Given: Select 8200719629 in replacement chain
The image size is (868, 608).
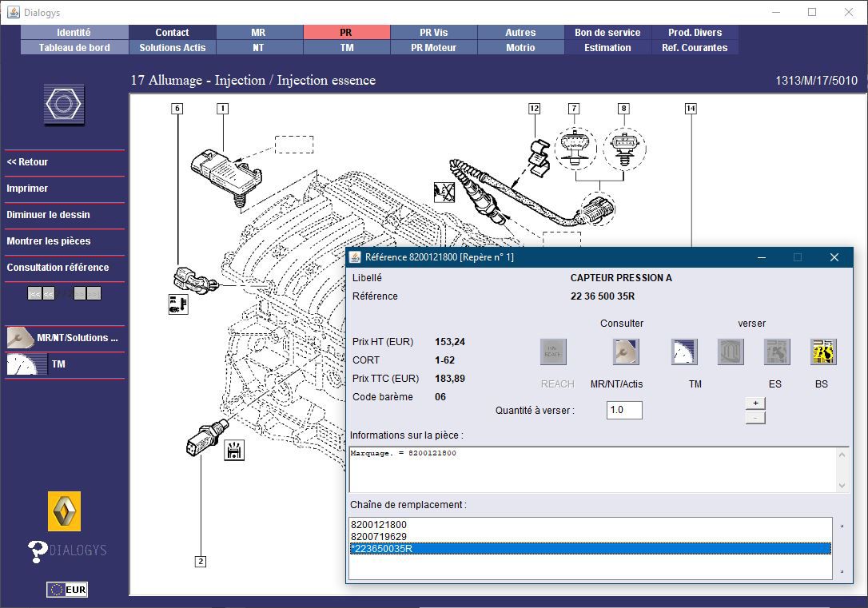Looking at the screenshot, I should pyautogui.click(x=590, y=537).
